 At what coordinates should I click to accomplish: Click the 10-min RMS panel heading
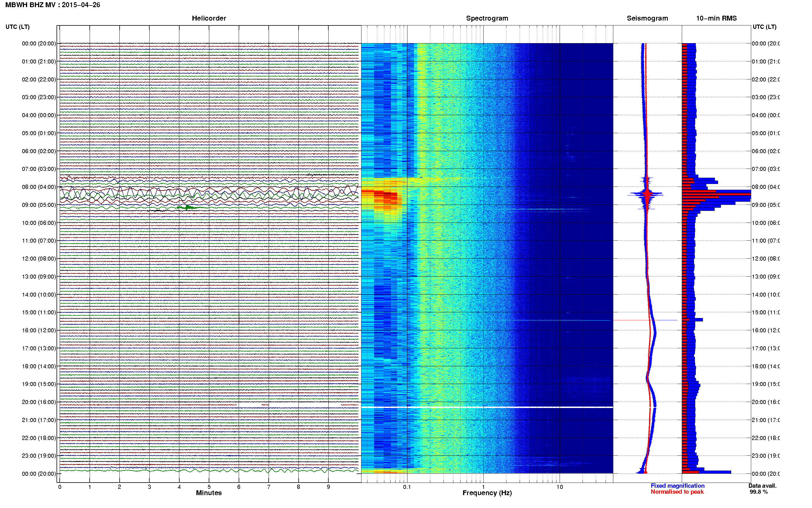pos(716,18)
